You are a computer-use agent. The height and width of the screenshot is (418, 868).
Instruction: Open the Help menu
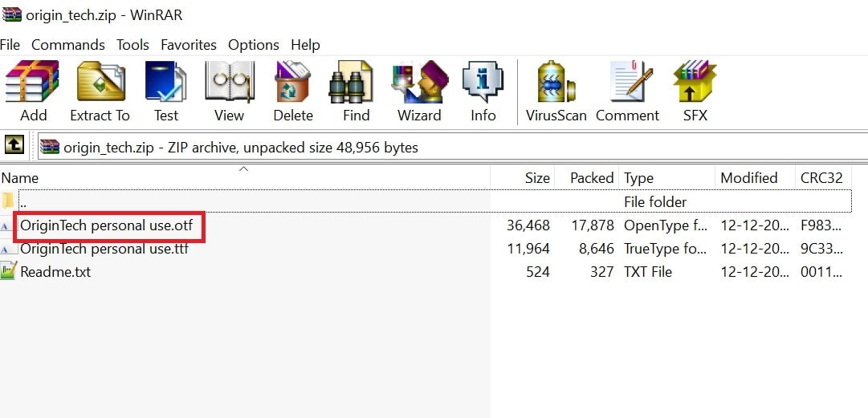306,45
